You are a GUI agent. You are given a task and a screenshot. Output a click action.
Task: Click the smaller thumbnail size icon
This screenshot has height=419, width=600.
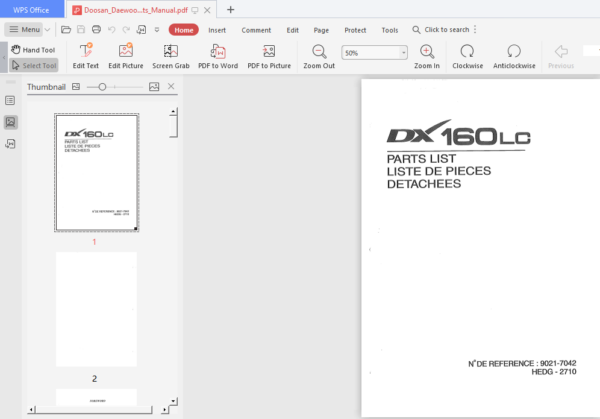coord(76,87)
